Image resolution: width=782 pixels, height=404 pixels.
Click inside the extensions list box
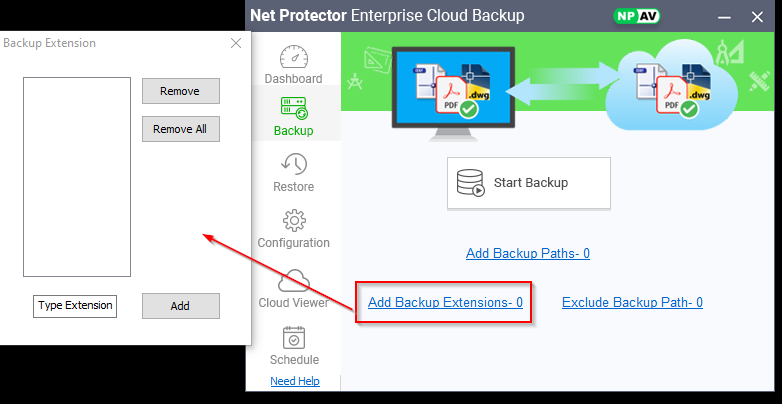click(x=77, y=176)
